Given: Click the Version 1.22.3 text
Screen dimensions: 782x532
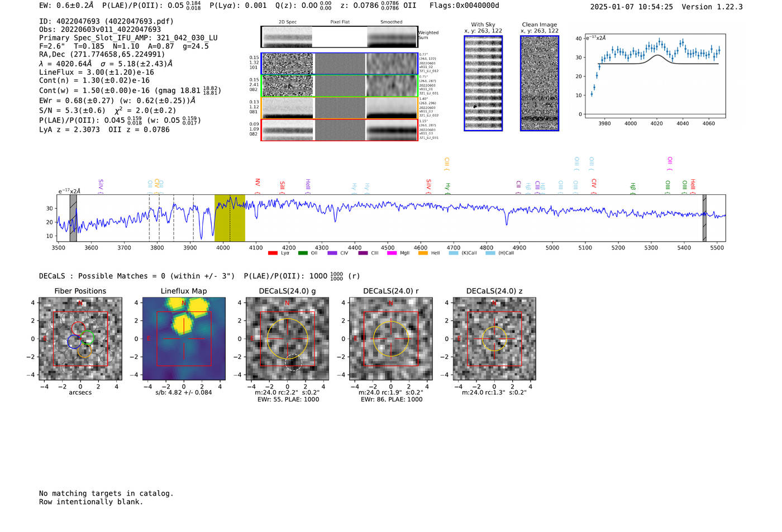Looking at the screenshot, I should click(x=712, y=7).
